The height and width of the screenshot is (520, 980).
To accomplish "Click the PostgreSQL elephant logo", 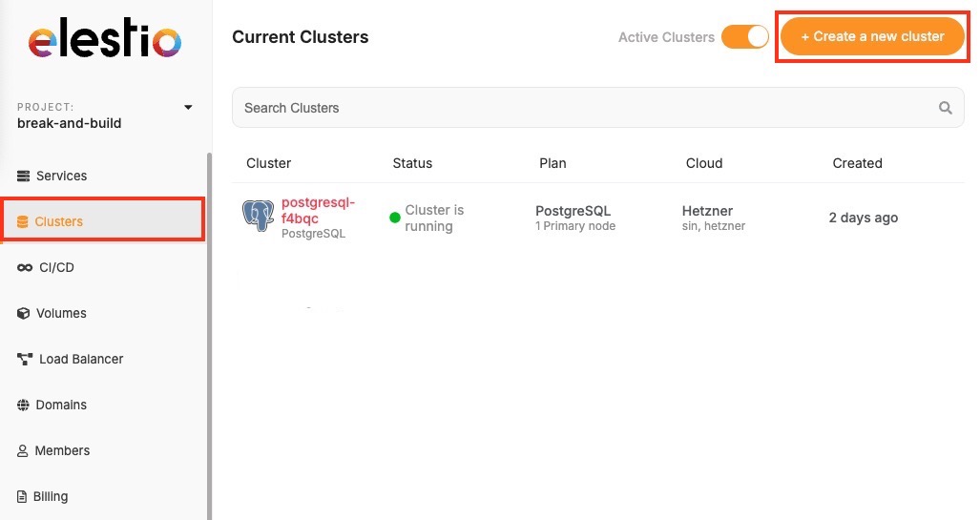I will [x=258, y=218].
